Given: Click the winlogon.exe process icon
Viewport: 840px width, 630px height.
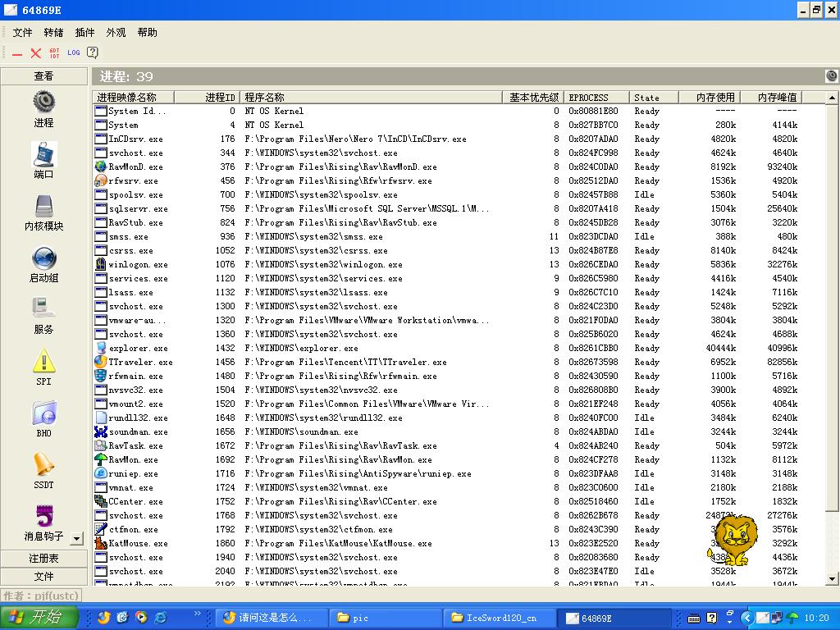Looking at the screenshot, I should click(x=100, y=264).
